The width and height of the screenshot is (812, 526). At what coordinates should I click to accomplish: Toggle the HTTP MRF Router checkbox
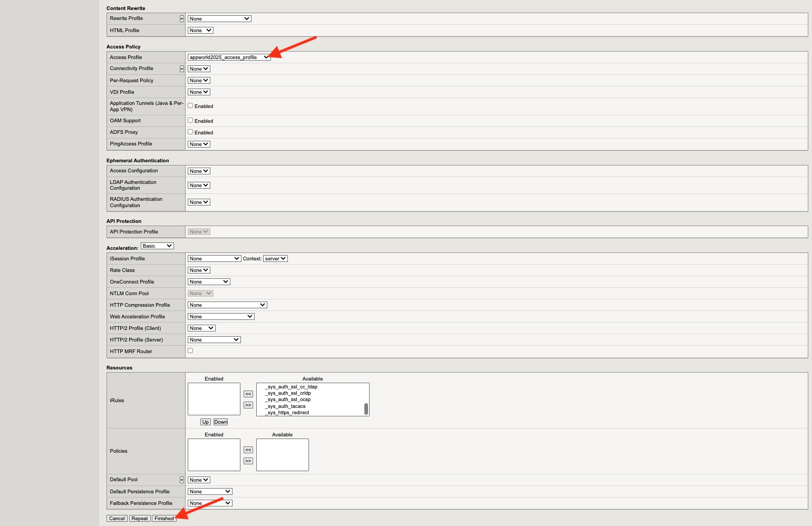click(x=190, y=351)
